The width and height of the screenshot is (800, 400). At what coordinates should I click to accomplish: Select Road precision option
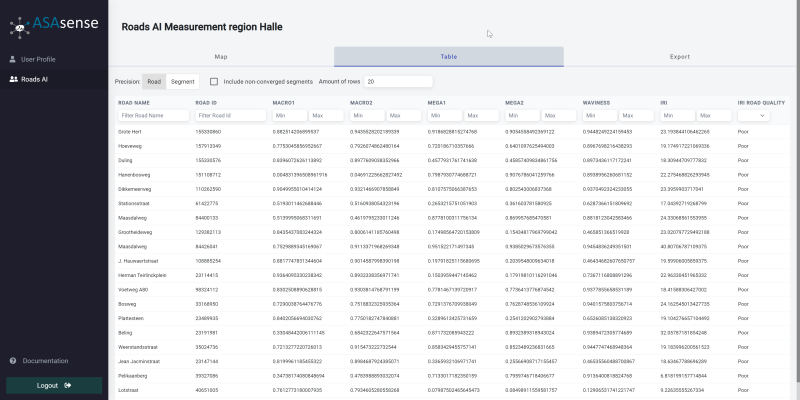point(154,81)
